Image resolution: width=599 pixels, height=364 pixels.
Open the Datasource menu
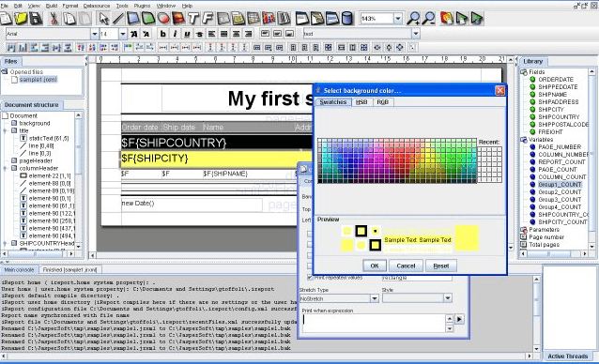97,6
